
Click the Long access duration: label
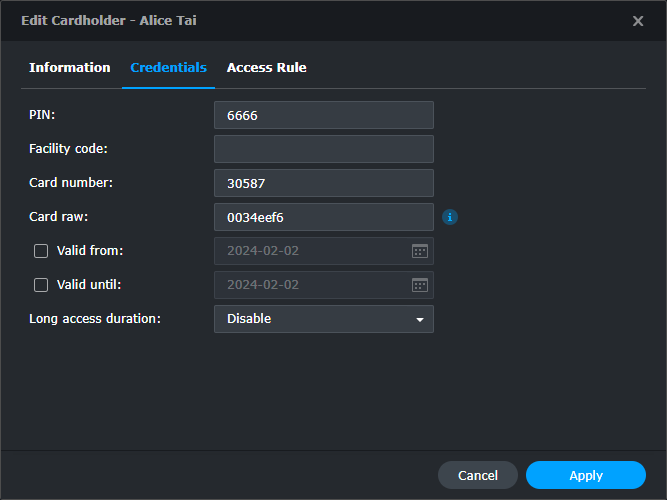pos(95,319)
